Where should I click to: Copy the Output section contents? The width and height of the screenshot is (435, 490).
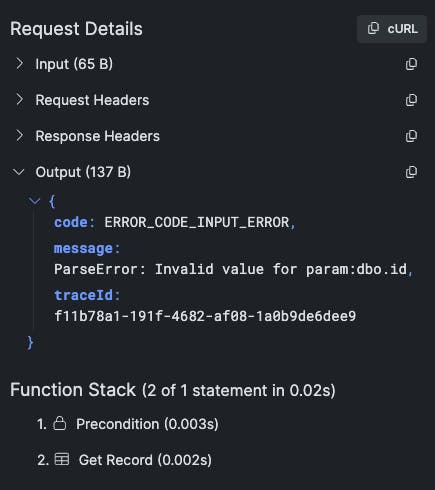pyautogui.click(x=411, y=172)
